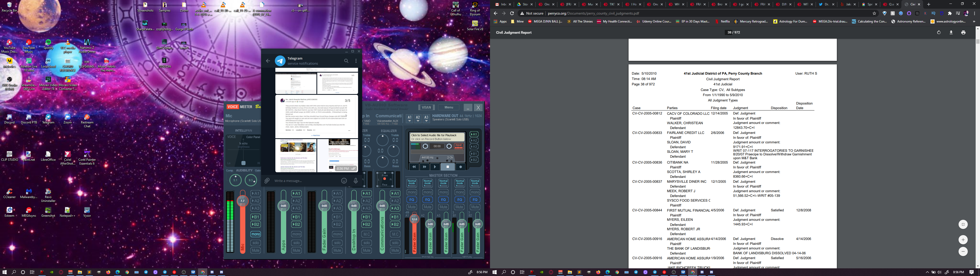Zoom out of the PDF
The image size is (980, 276).
coord(963,251)
